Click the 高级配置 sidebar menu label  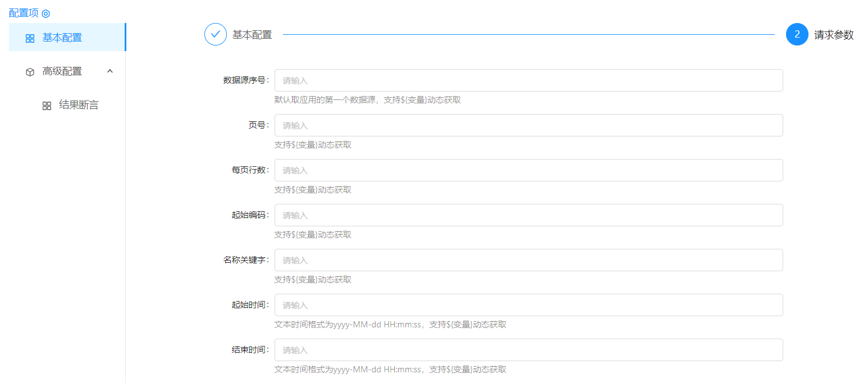[62, 71]
